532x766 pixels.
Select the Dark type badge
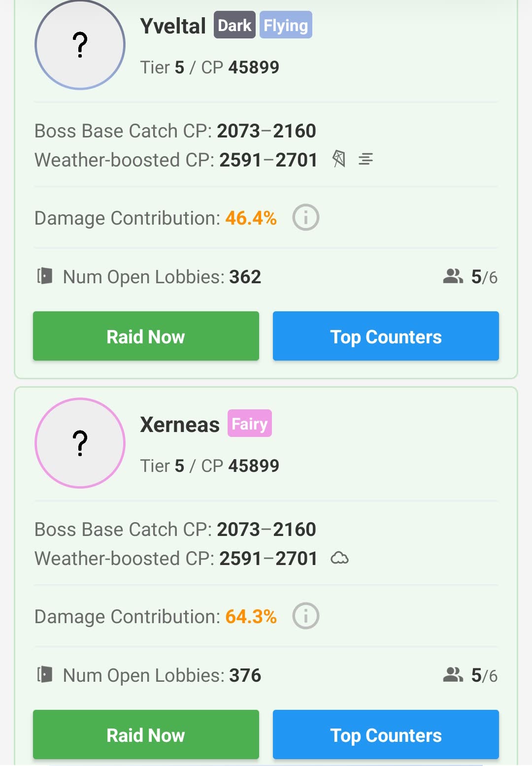click(234, 25)
